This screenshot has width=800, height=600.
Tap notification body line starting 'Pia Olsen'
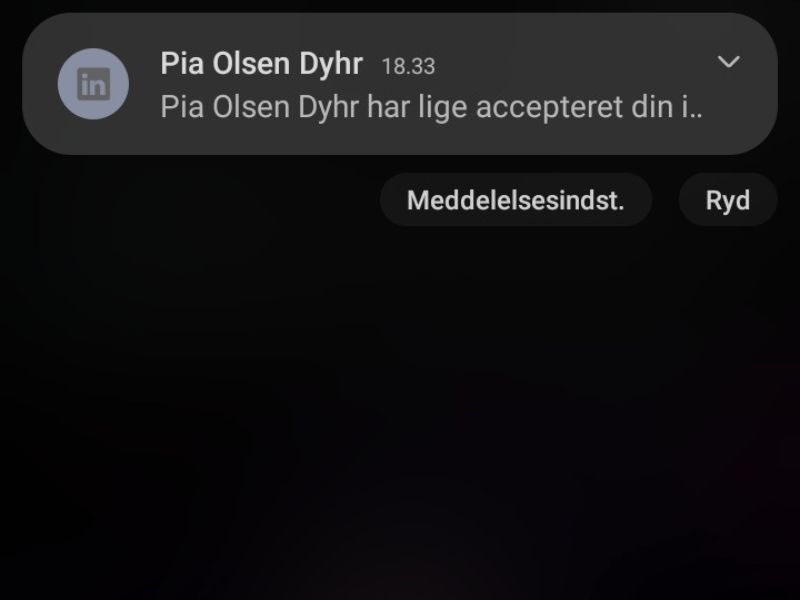point(431,107)
